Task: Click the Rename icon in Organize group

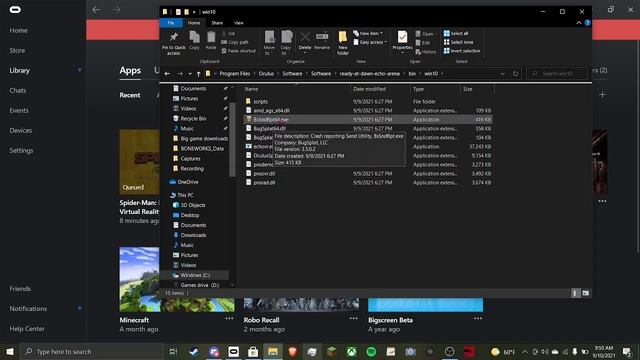Action: [322, 41]
